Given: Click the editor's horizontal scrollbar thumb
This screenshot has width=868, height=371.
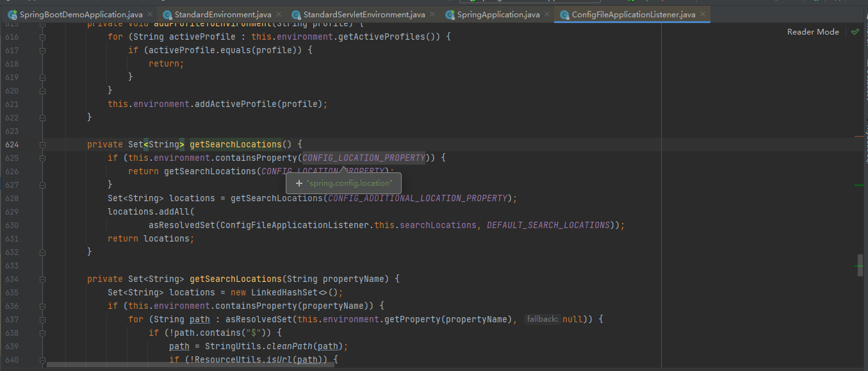Looking at the screenshot, I should [190, 365].
